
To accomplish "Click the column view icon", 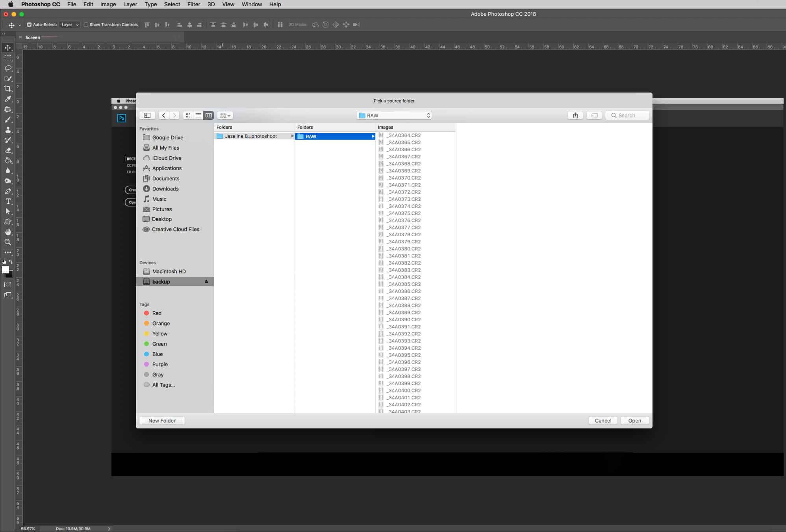I will (x=208, y=115).
